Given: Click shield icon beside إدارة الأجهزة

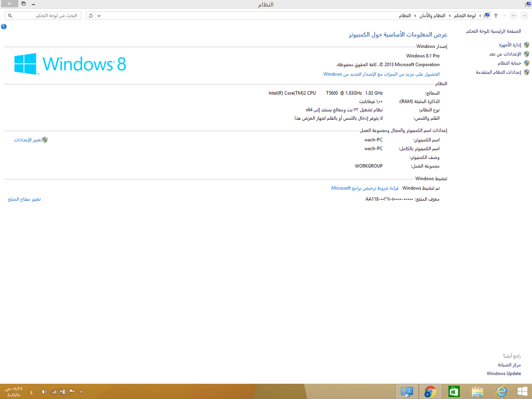Looking at the screenshot, I should (526, 45).
